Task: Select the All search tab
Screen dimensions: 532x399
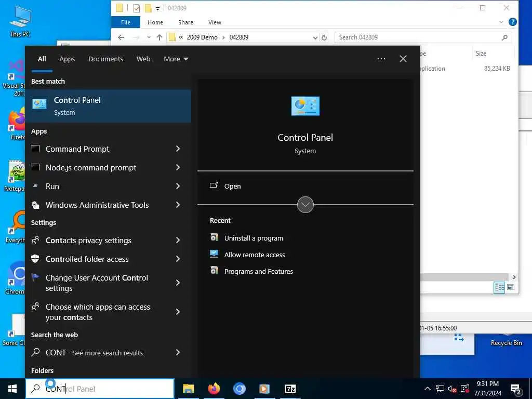Action: (x=42, y=59)
